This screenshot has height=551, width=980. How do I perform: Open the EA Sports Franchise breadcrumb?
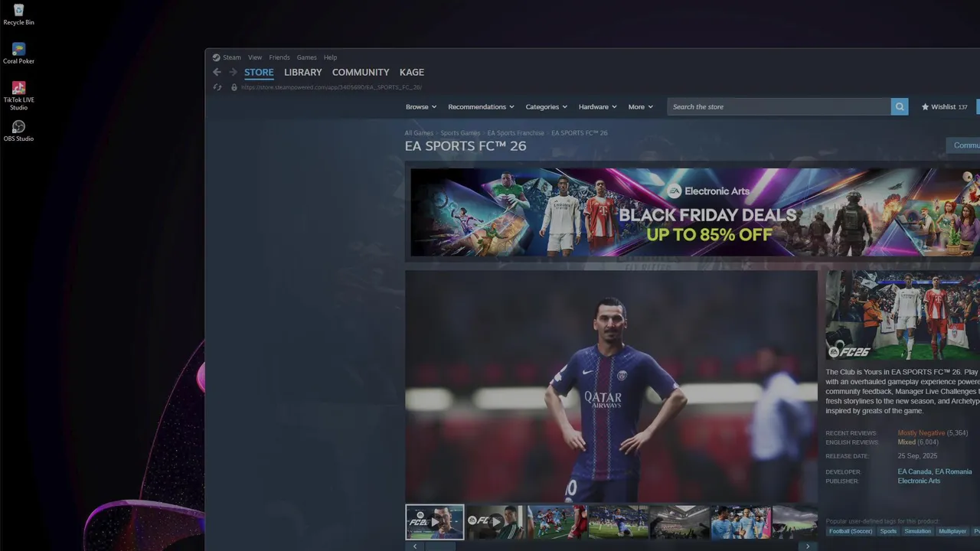tap(516, 133)
